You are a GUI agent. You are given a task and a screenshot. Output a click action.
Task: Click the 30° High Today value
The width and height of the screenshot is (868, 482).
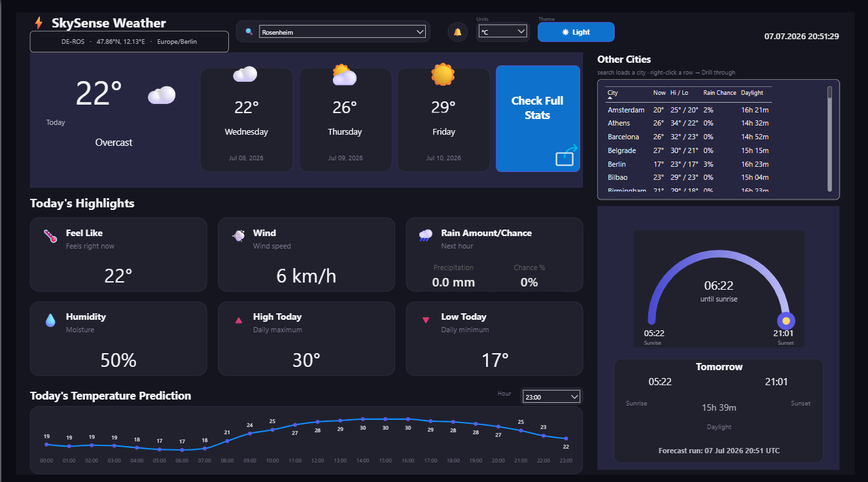[306, 360]
